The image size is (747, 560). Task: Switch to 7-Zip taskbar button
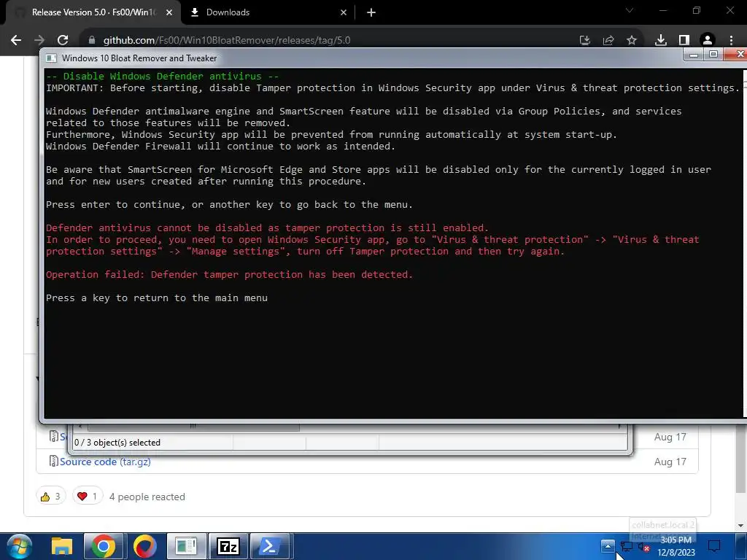click(x=228, y=546)
